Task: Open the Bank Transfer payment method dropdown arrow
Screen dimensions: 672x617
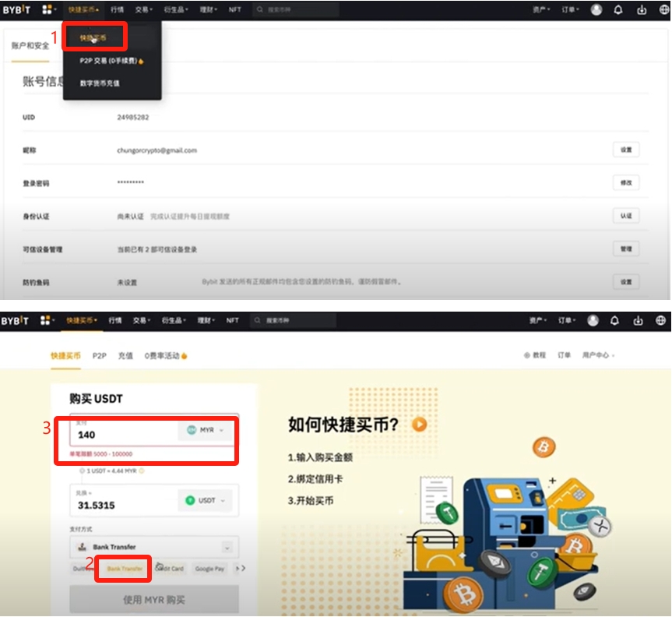Action: coord(227,547)
